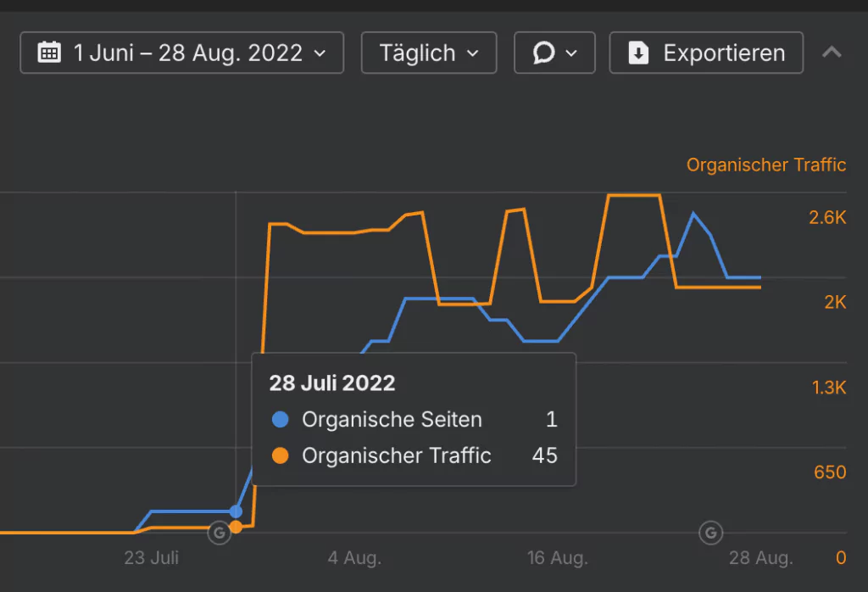Open the Täglich granularity dropdown
Image resolution: width=868 pixels, height=592 pixels.
[428, 52]
